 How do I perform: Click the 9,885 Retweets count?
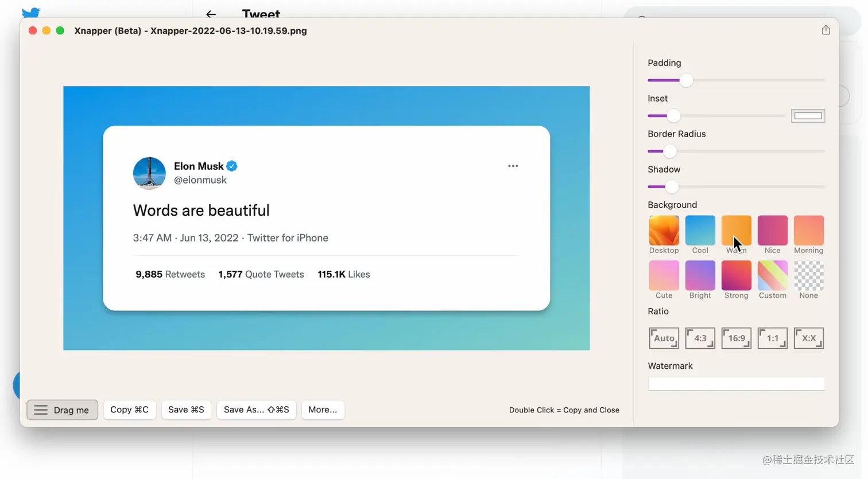170,274
